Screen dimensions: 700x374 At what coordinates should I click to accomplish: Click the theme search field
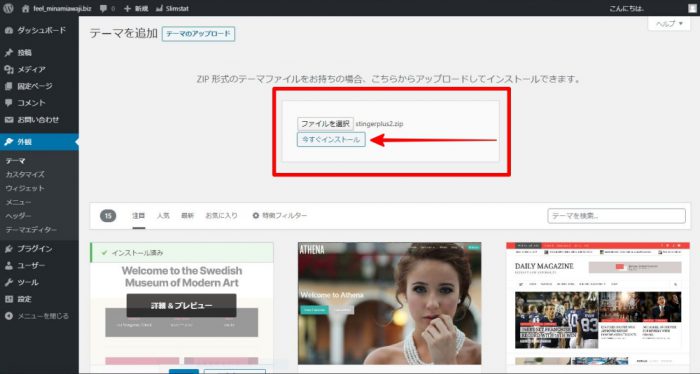coord(617,216)
